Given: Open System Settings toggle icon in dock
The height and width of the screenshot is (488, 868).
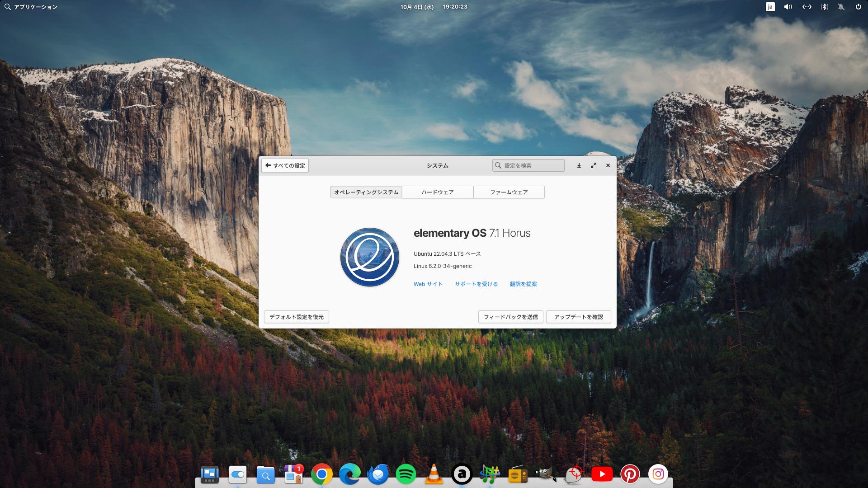Looking at the screenshot, I should [238, 474].
